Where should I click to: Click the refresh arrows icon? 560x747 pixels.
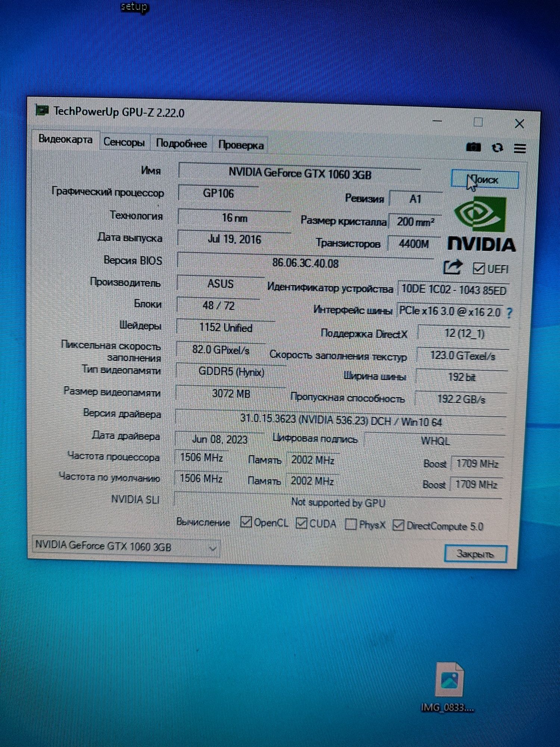pyautogui.click(x=497, y=148)
